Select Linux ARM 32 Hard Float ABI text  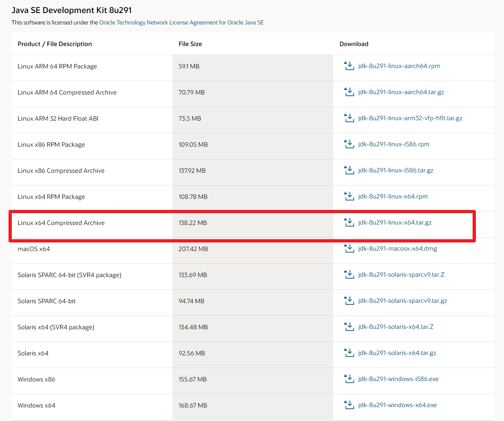pyautogui.click(x=58, y=119)
